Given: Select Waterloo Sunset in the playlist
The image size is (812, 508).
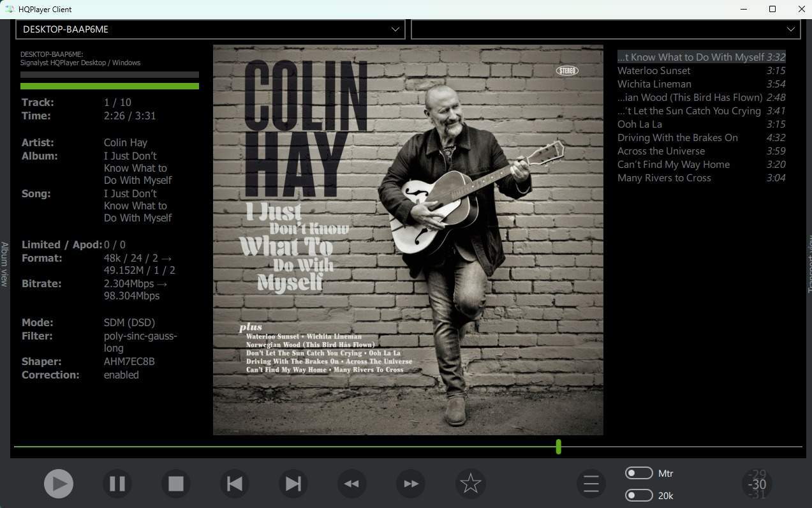Looking at the screenshot, I should point(701,70).
